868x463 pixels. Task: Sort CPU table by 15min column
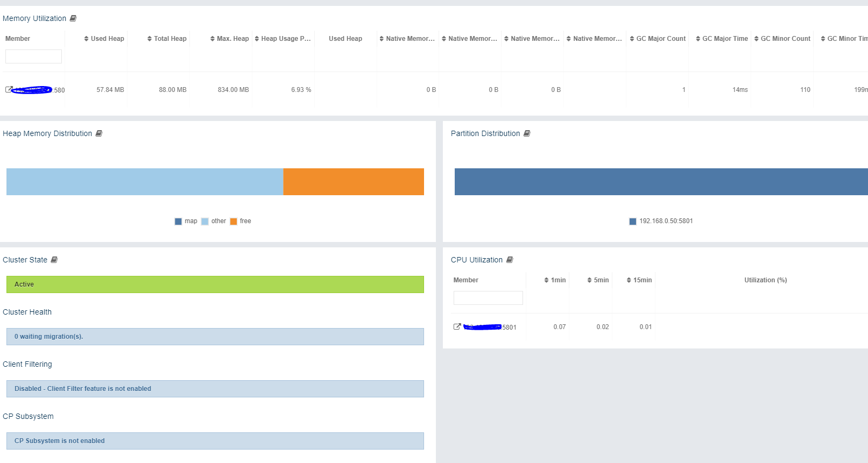coord(639,280)
